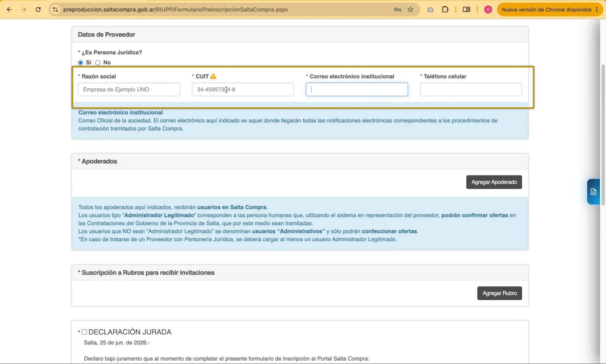Go back with the browser back arrow
The width and height of the screenshot is (606, 364).
[9, 9]
